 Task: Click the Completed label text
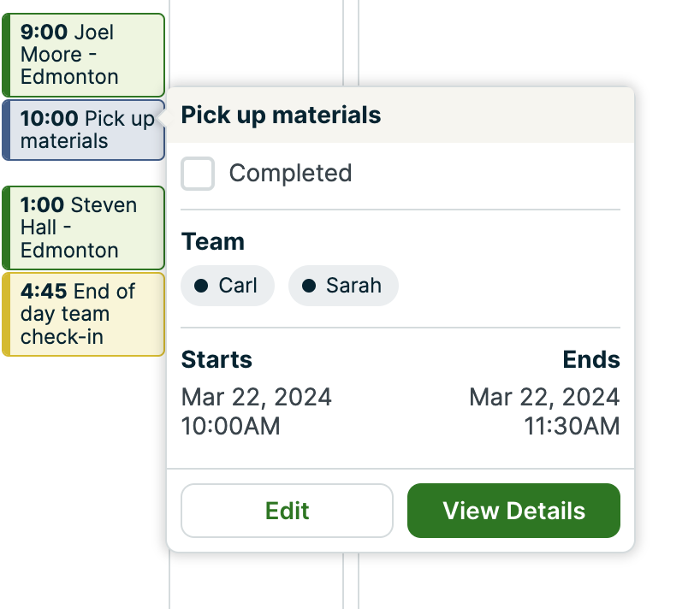[290, 174]
